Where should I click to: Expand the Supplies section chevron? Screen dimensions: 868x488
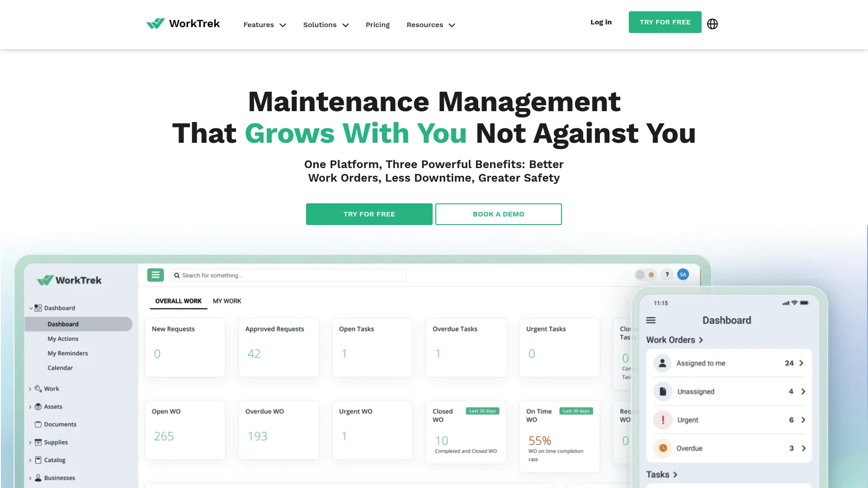[30, 442]
